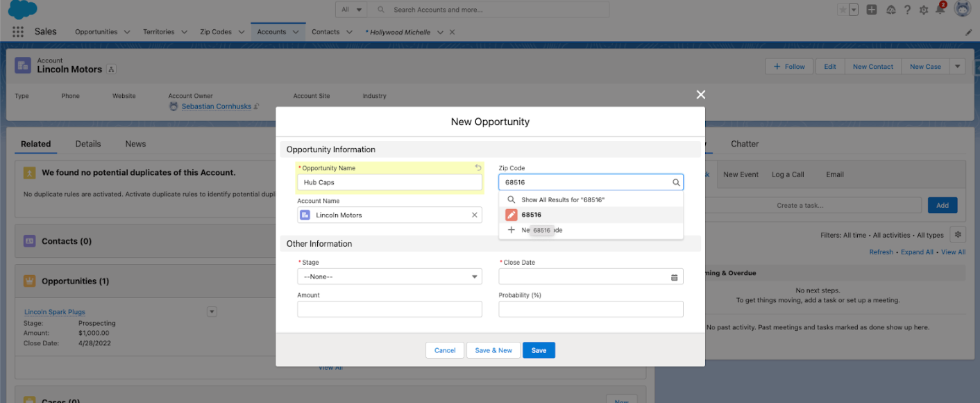Clear the Lincoln Motors account name
The height and width of the screenshot is (403, 980).
(x=475, y=215)
